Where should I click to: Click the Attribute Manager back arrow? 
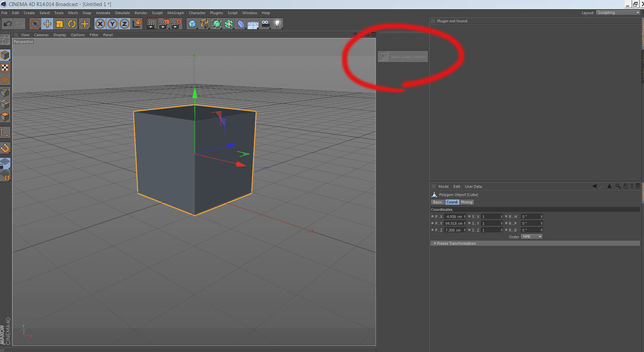coord(594,186)
